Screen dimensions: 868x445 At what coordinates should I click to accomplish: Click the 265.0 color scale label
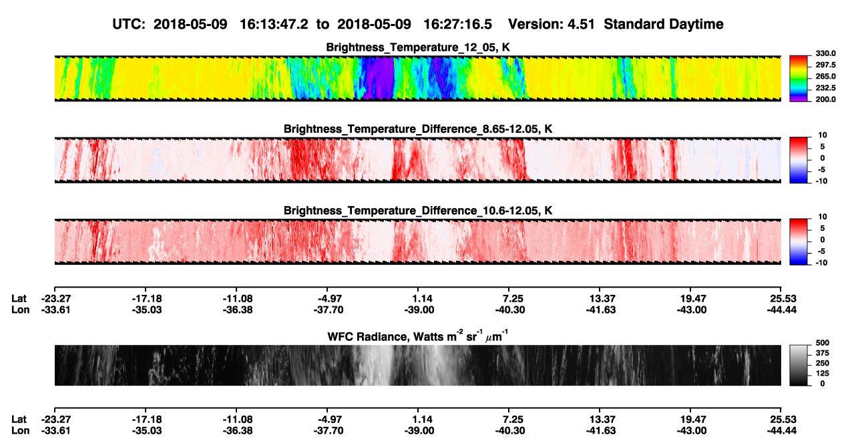click(x=825, y=77)
